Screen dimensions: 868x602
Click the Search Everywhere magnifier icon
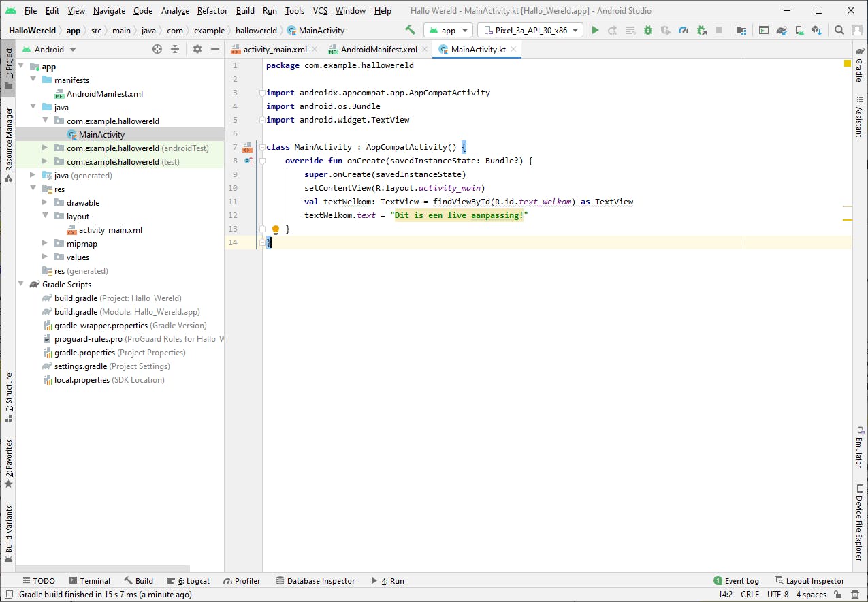point(839,30)
